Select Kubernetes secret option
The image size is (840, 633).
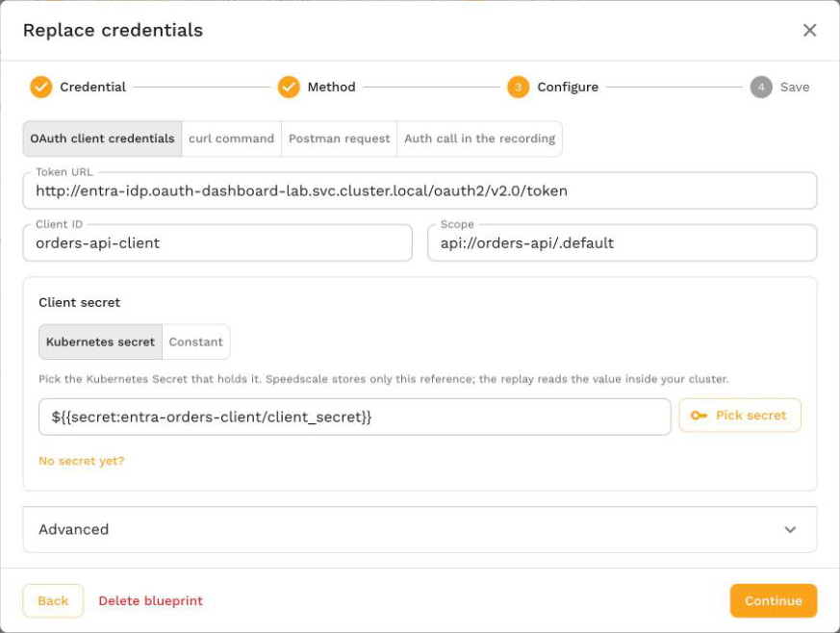click(x=100, y=342)
